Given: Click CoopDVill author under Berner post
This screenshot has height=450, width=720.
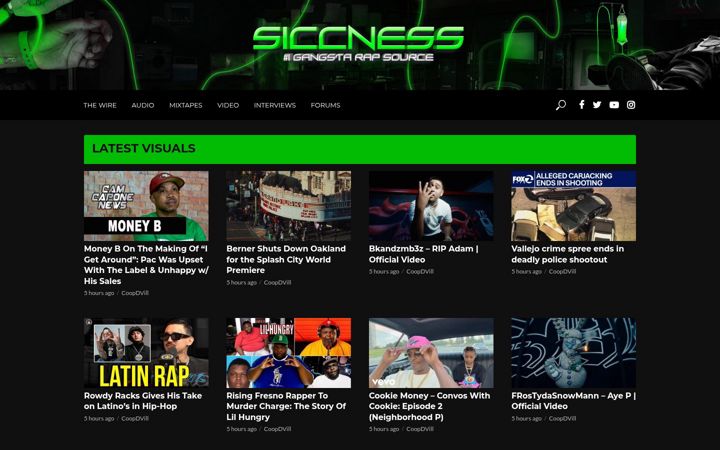Looking at the screenshot, I should pos(277,282).
